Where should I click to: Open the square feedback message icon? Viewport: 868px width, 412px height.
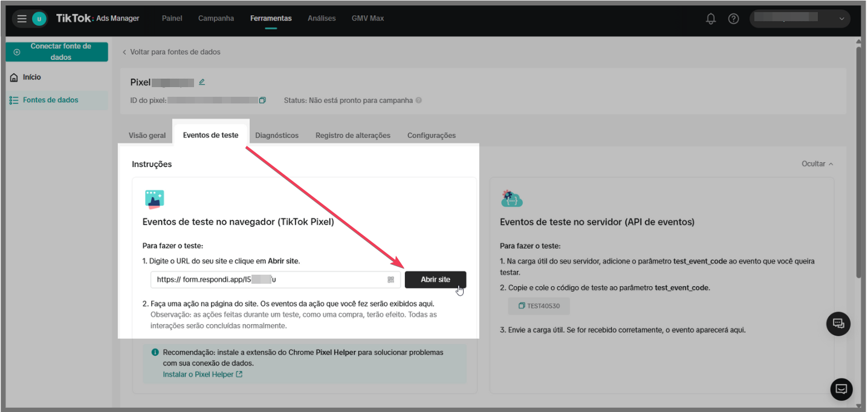(x=841, y=388)
